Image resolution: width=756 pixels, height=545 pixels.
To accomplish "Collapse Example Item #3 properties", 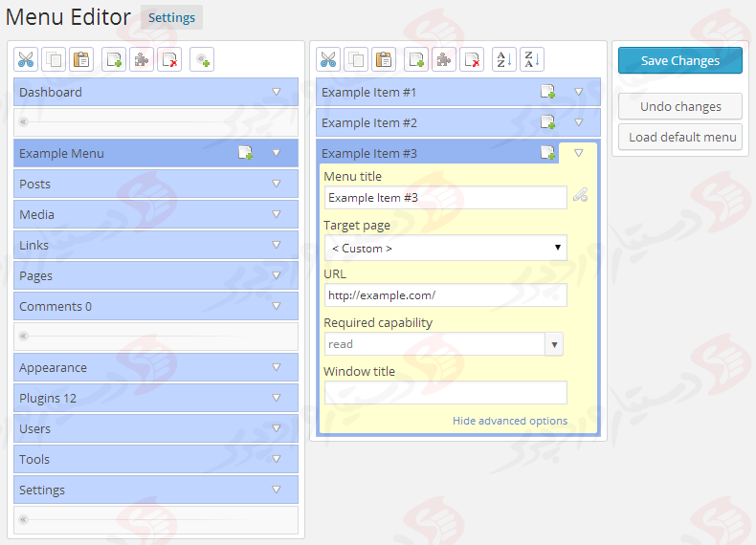I will [579, 153].
